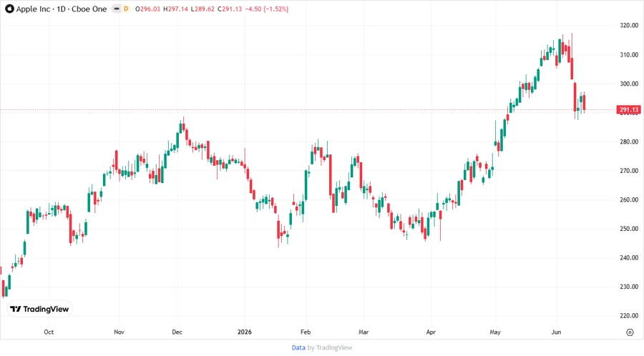
Task: Click the 240.00 price axis label
Action: [x=629, y=257]
